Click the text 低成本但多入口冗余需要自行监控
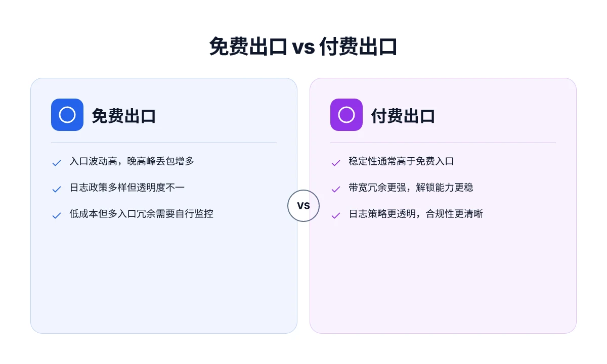Screen dimensions: 607x364 coord(142,214)
